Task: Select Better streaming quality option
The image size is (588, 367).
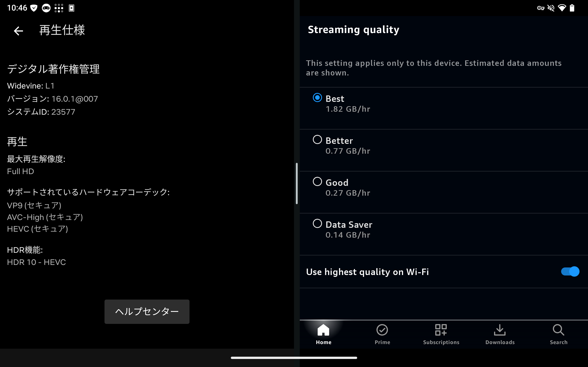Action: pos(317,140)
